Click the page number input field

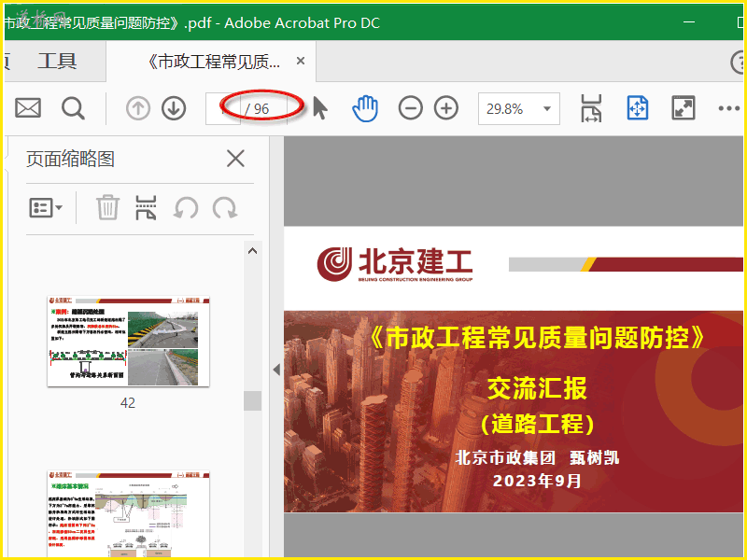point(223,109)
